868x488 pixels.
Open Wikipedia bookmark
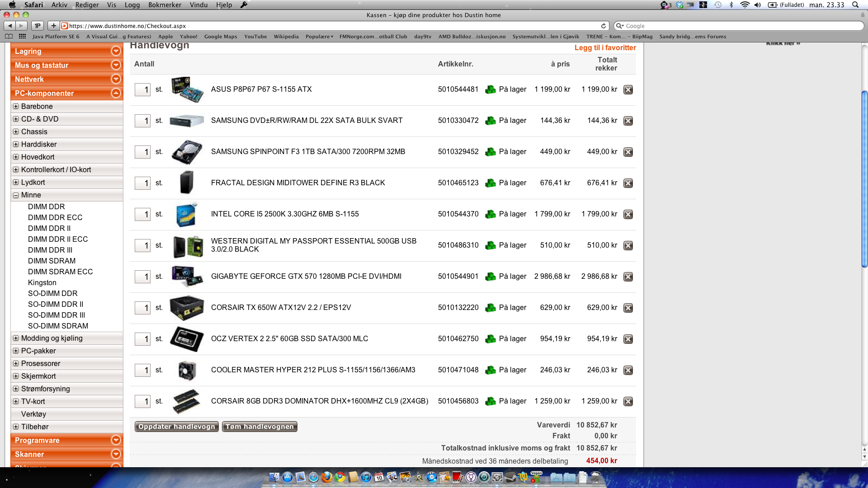286,37
